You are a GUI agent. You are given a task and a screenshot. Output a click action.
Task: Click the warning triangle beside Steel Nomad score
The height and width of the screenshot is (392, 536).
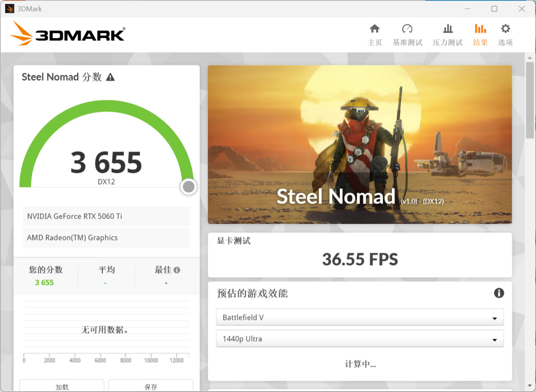[110, 77]
